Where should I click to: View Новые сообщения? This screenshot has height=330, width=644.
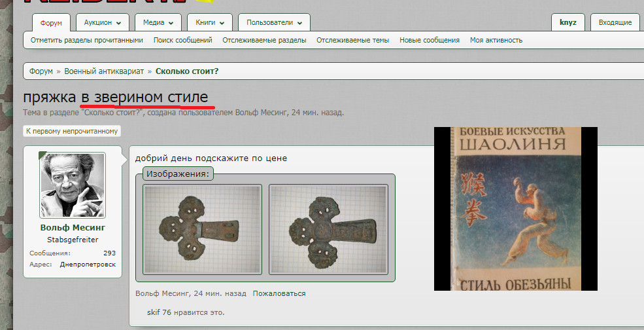tap(430, 41)
